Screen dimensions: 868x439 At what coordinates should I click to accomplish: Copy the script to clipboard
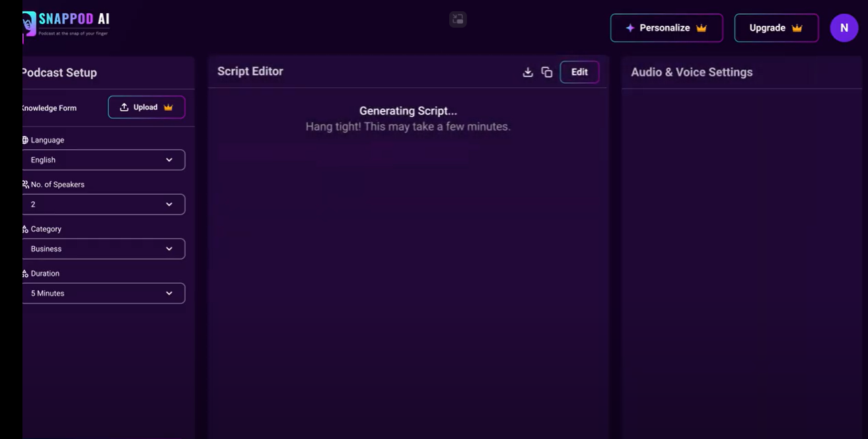click(x=547, y=72)
